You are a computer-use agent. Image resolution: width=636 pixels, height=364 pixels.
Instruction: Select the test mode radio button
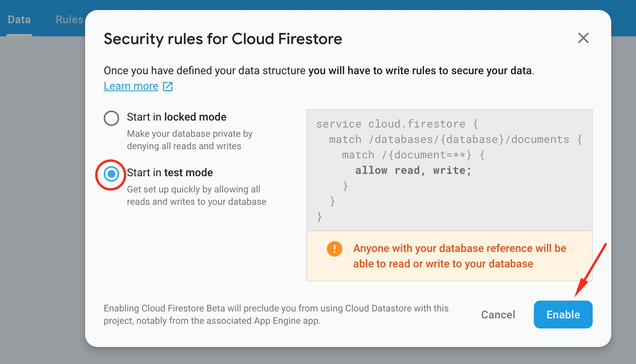coord(111,174)
